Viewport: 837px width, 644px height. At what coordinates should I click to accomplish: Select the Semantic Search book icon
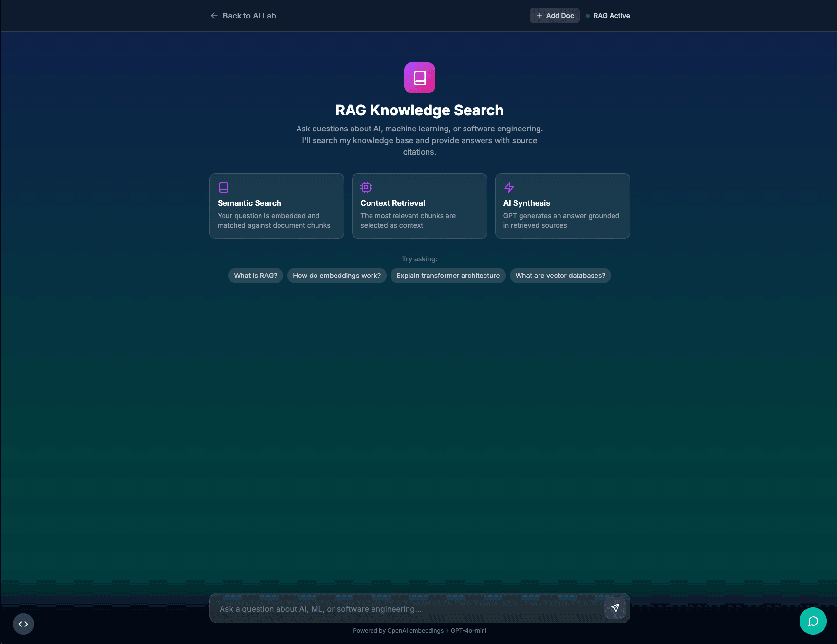(x=223, y=187)
